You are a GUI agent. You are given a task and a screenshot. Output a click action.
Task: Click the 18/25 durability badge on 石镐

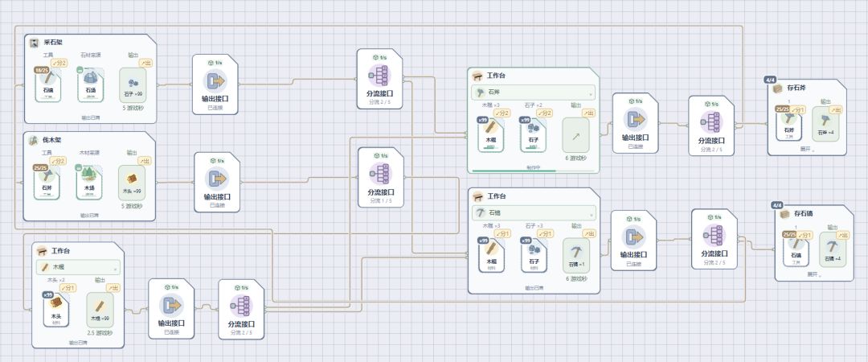click(42, 71)
